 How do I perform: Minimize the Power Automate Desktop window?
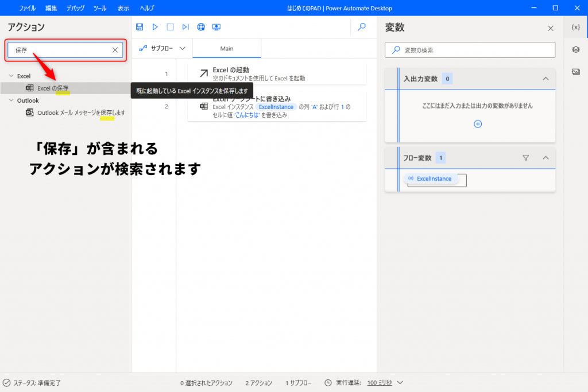pyautogui.click(x=534, y=8)
